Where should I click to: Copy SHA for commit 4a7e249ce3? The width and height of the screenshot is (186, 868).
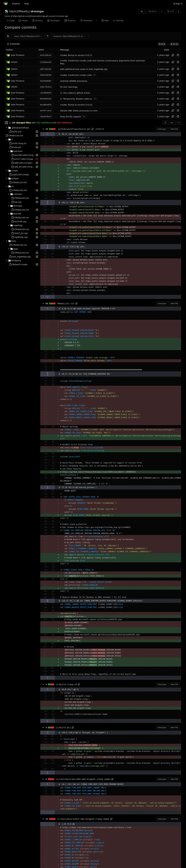point(173,55)
